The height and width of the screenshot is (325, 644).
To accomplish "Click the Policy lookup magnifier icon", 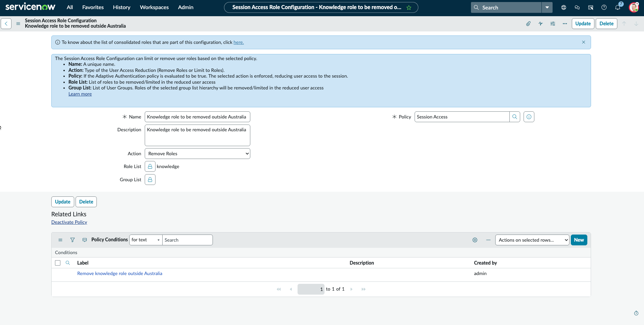I will pyautogui.click(x=515, y=117).
